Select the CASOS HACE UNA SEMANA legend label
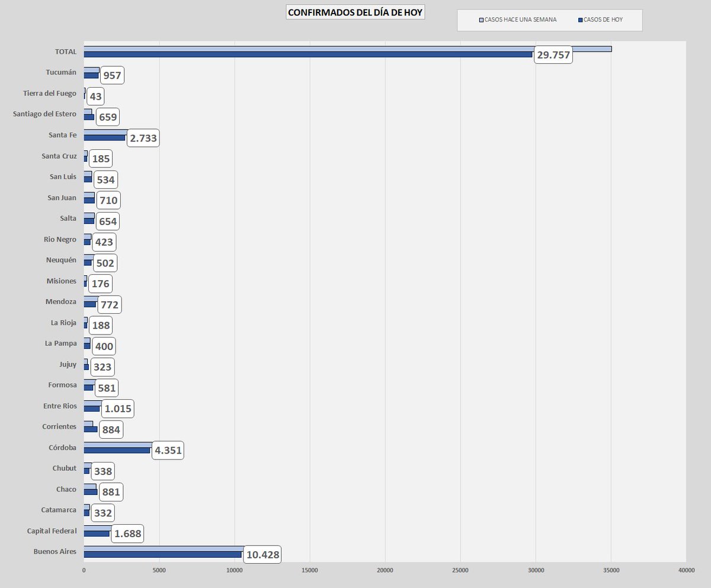The image size is (711, 588). 521,20
